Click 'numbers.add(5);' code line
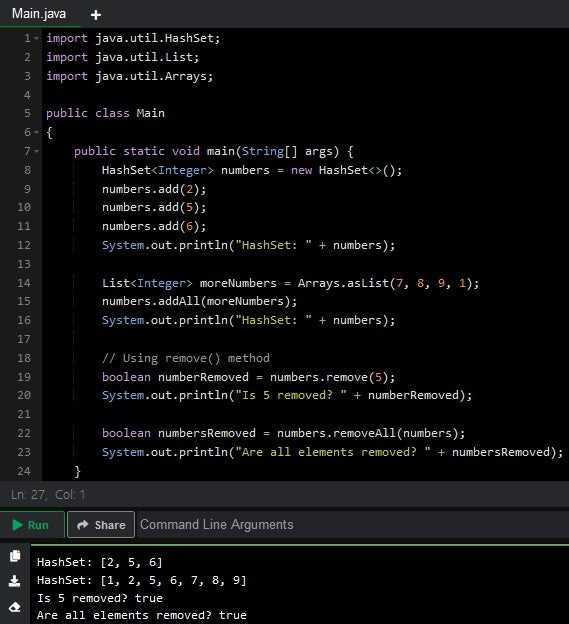 point(154,207)
